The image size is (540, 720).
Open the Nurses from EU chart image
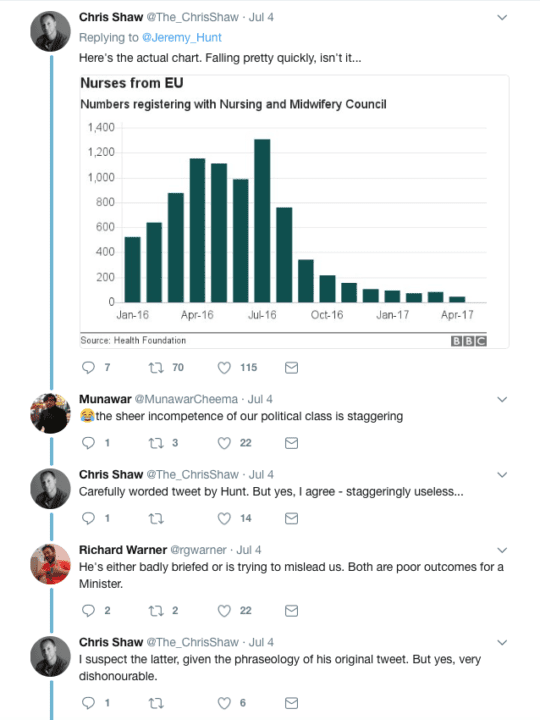pos(294,212)
